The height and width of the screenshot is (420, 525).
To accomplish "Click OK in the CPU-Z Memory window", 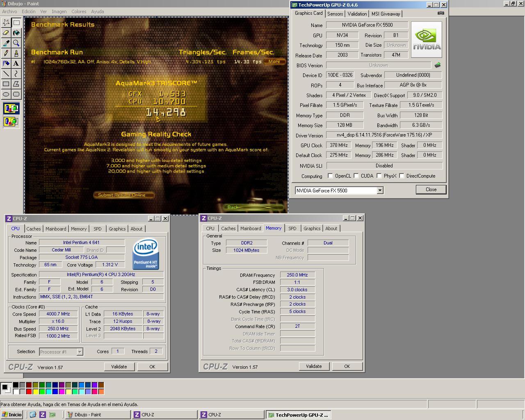I will [347, 366].
